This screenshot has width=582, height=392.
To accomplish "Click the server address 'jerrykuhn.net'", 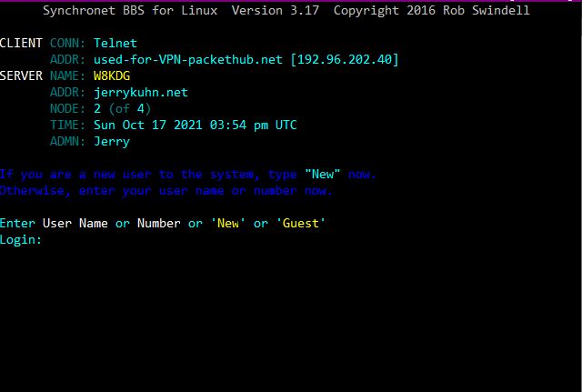I will tap(141, 92).
